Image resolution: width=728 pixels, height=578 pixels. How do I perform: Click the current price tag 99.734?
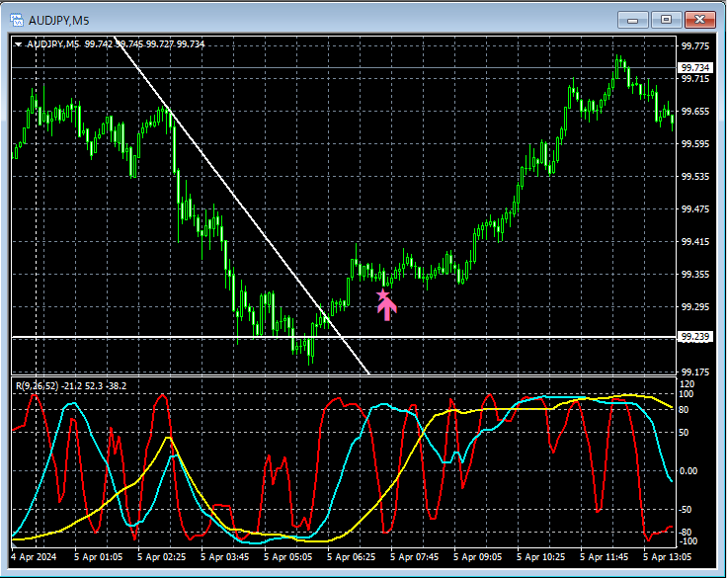click(x=695, y=68)
